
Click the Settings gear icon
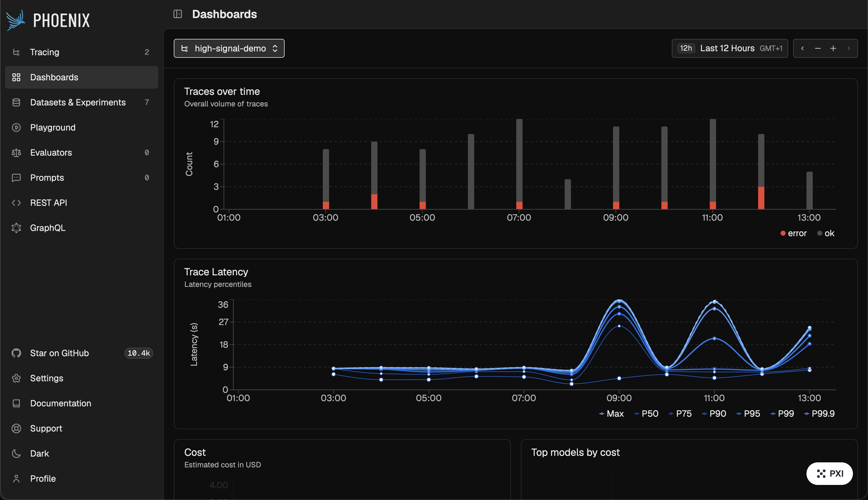coord(16,378)
